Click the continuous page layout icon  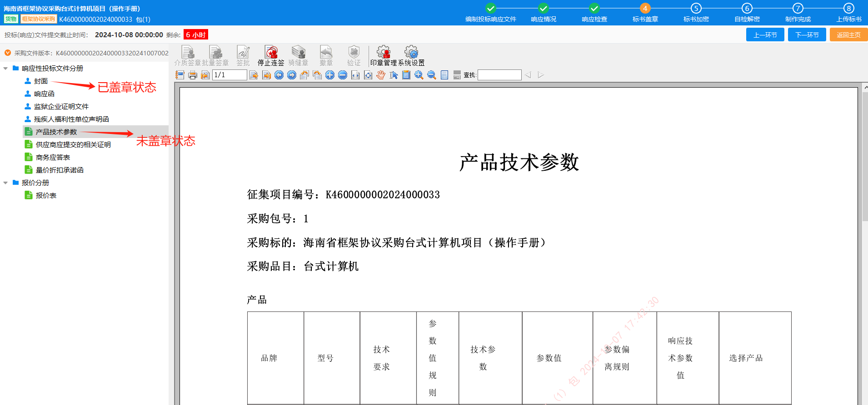[457, 75]
